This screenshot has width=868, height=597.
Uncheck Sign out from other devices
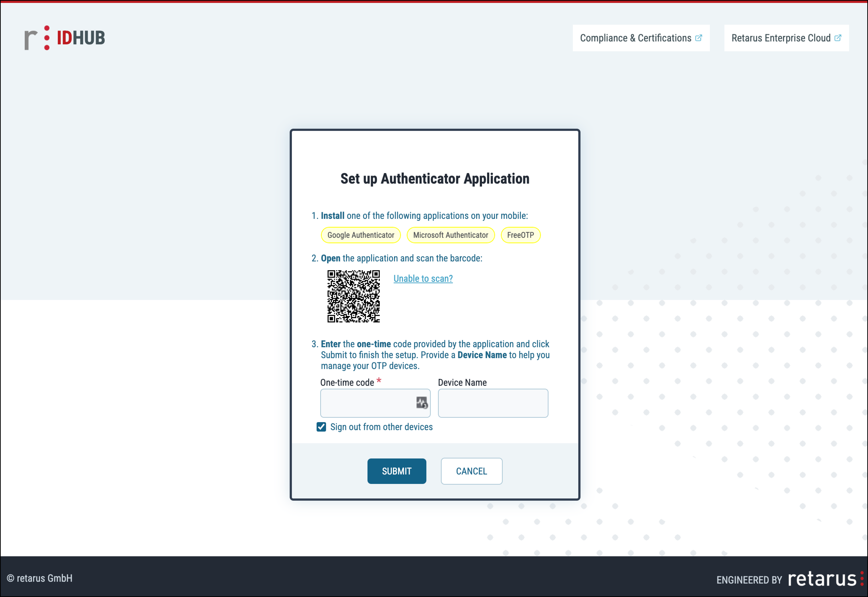pyautogui.click(x=321, y=427)
